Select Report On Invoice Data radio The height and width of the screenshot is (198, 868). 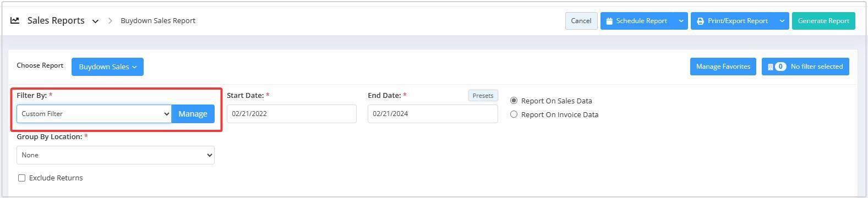(514, 114)
